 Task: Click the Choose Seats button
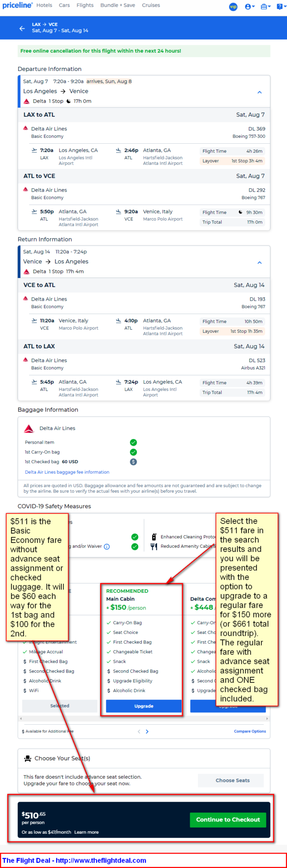pyautogui.click(x=233, y=780)
